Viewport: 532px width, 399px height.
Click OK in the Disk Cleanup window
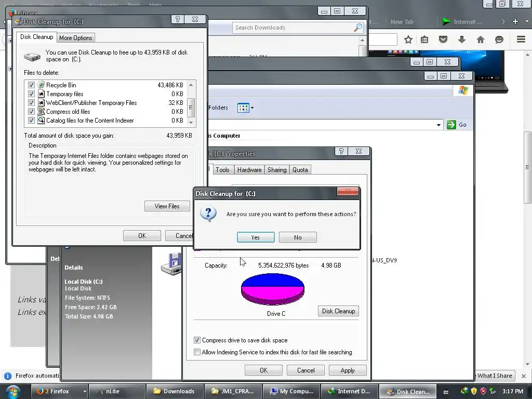(142, 235)
